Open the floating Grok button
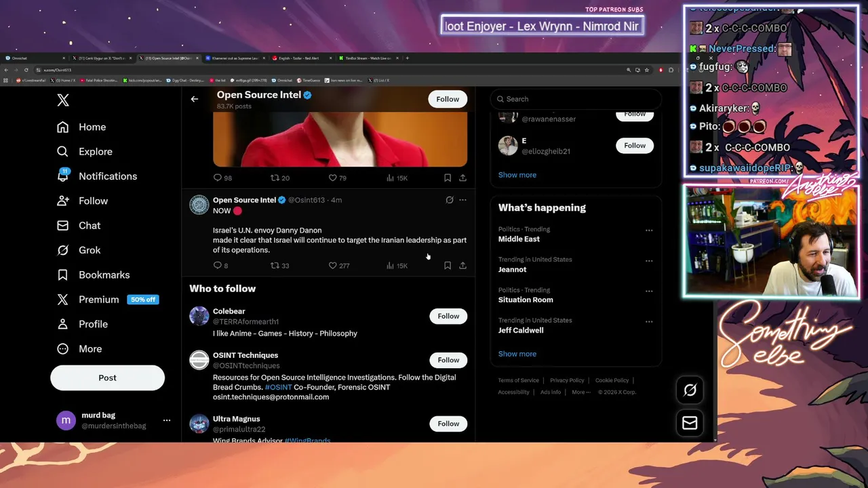 coord(690,390)
